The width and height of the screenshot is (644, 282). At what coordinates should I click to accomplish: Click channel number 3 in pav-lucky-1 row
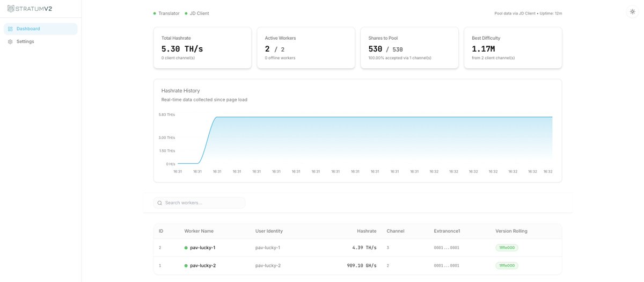click(388, 248)
